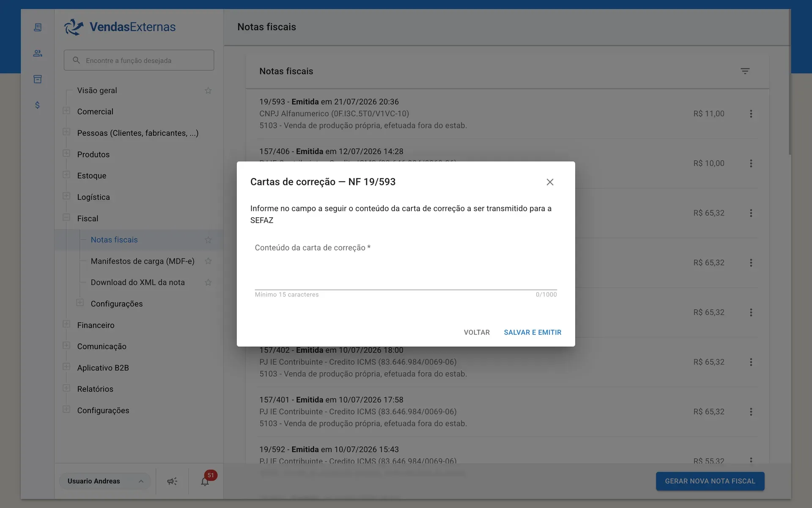This screenshot has height=508, width=812.
Task: Click SALVAR E EMITIR button
Action: tap(532, 332)
